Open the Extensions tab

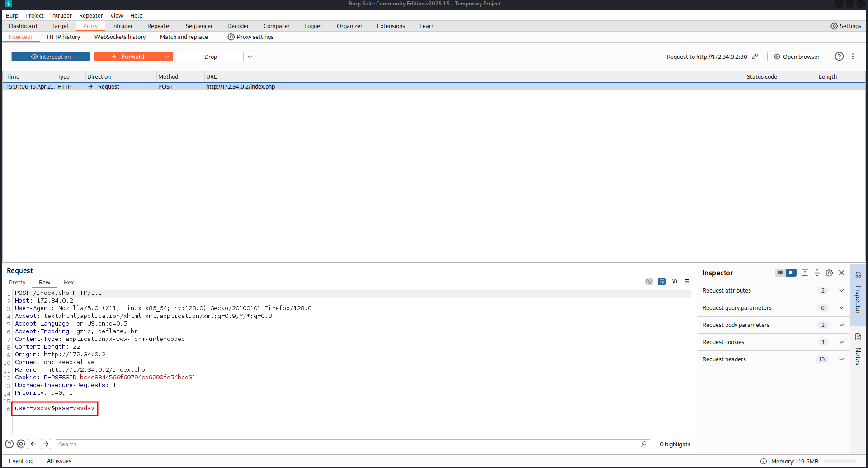point(391,26)
